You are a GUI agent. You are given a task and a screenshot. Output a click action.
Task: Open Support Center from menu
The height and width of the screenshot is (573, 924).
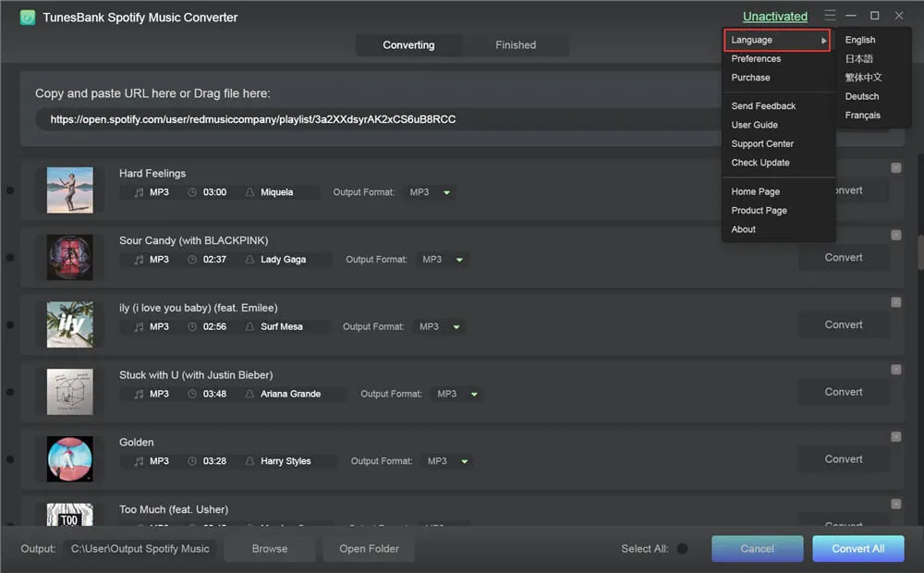[x=762, y=144]
